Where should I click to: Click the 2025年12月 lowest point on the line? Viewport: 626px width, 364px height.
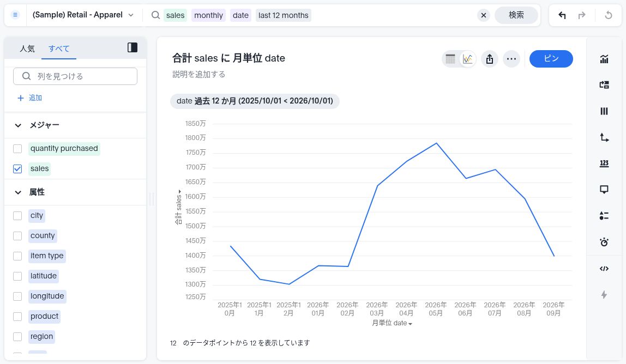(x=289, y=284)
